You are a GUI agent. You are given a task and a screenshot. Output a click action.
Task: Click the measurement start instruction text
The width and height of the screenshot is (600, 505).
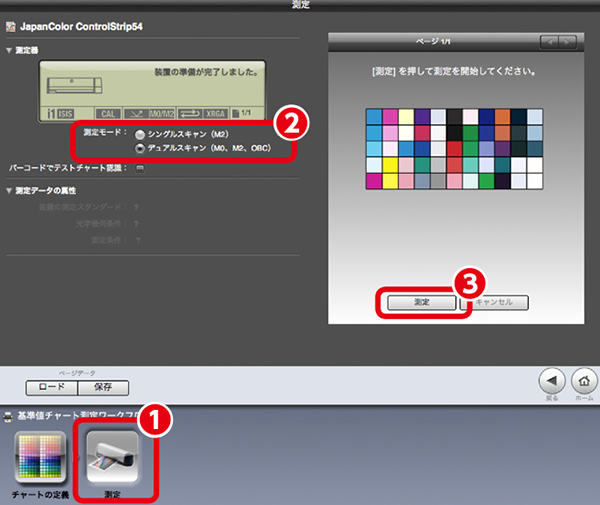pyautogui.click(x=454, y=71)
